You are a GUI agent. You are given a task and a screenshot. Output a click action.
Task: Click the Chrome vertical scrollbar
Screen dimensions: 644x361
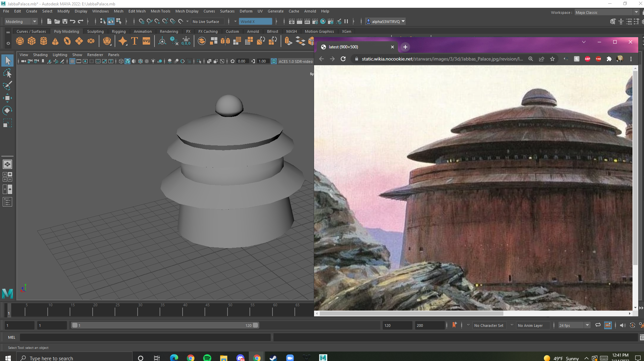tap(635, 168)
